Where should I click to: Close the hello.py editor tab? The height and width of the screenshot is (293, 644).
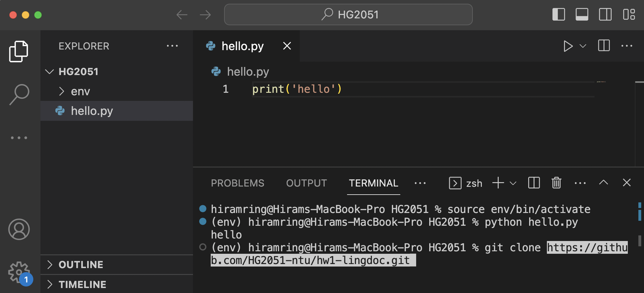click(x=287, y=46)
